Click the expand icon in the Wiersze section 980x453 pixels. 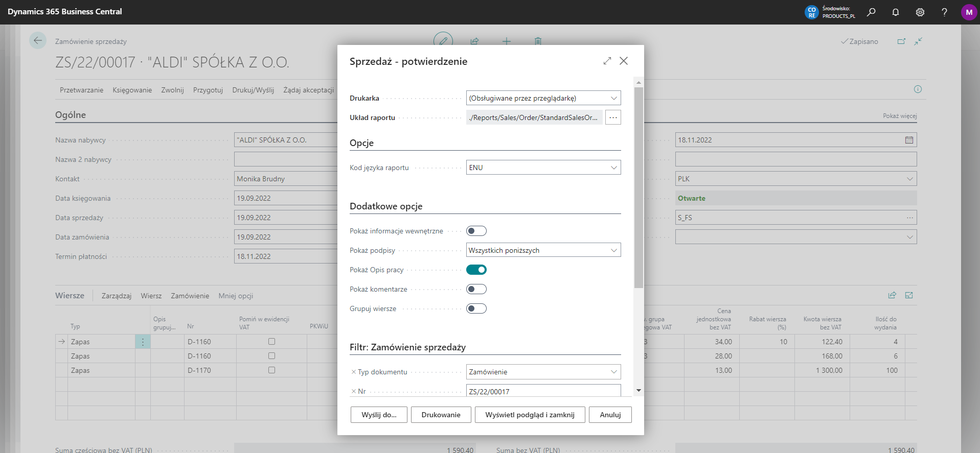(x=909, y=295)
